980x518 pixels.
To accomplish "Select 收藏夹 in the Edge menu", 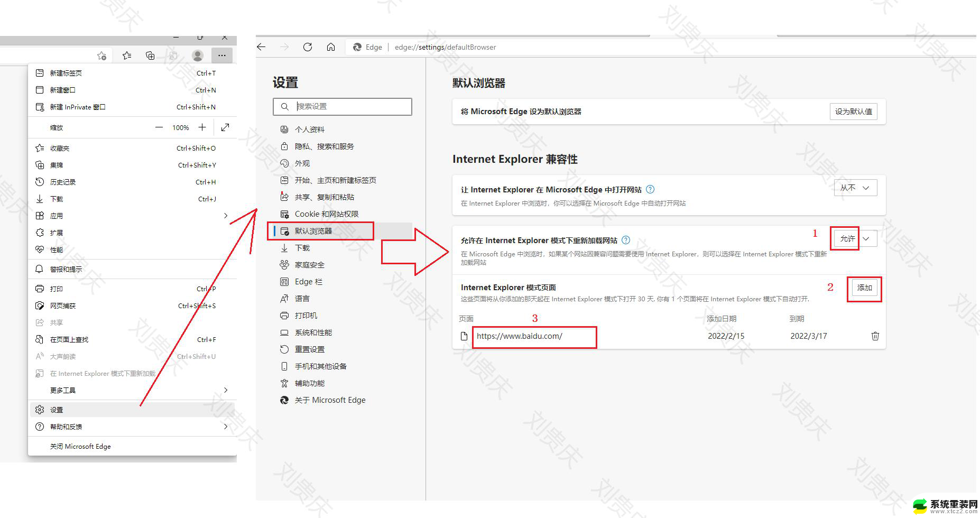I will (132, 148).
